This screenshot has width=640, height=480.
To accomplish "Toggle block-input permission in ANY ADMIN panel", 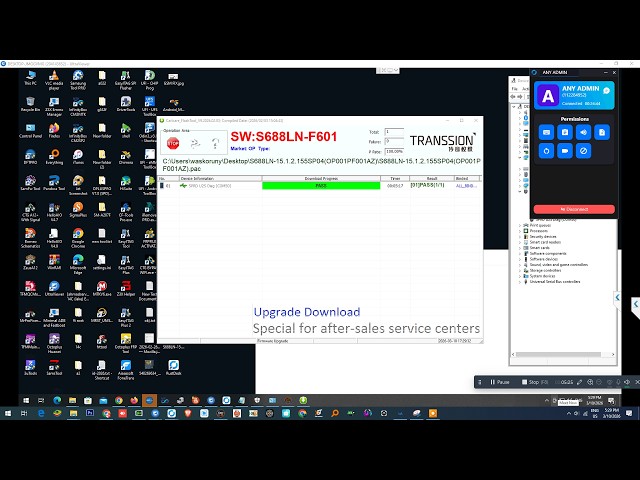I will [583, 151].
